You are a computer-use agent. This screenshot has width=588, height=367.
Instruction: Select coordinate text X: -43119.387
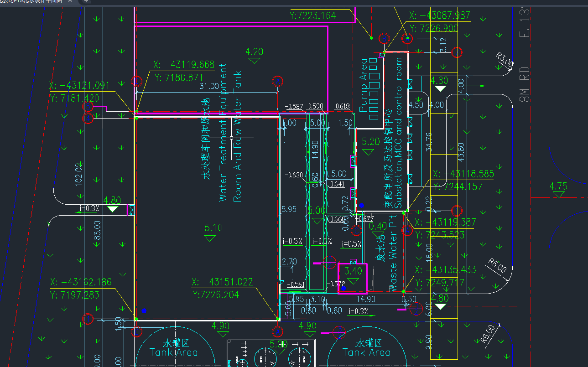[x=445, y=222]
